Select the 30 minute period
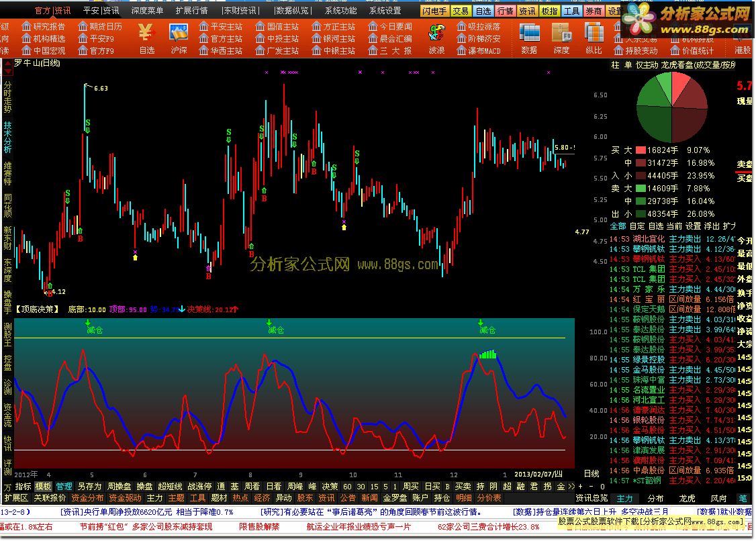 (361, 487)
